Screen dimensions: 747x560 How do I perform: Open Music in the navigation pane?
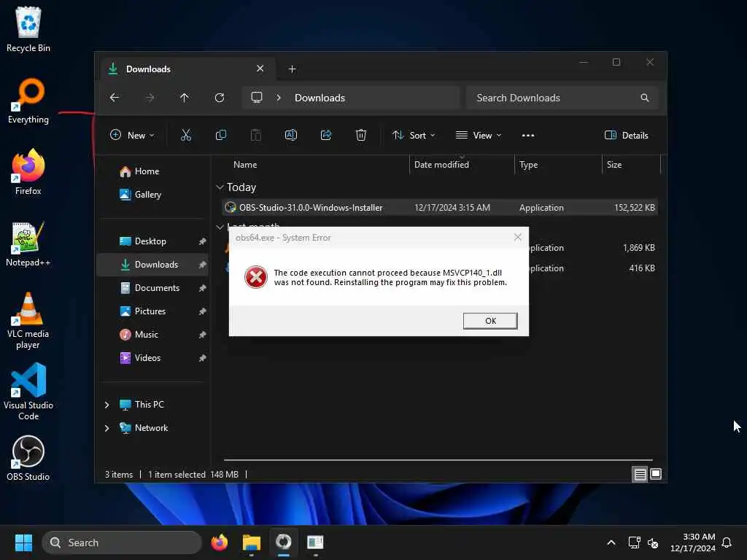pos(146,334)
